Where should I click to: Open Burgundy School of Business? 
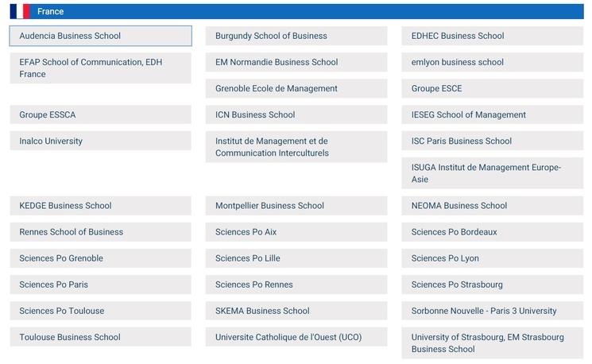tap(296, 36)
